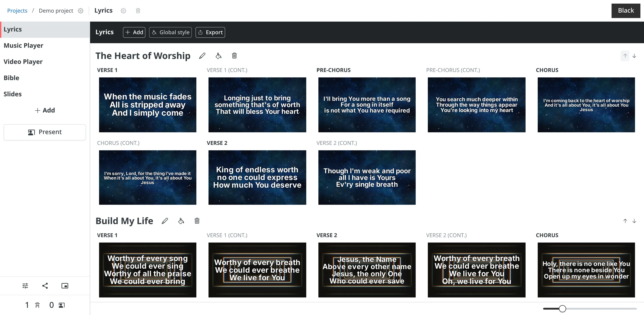Viewport: 644px width, 315px height.
Task: Go to Projects breadcrumb link
Action: pyautogui.click(x=17, y=11)
